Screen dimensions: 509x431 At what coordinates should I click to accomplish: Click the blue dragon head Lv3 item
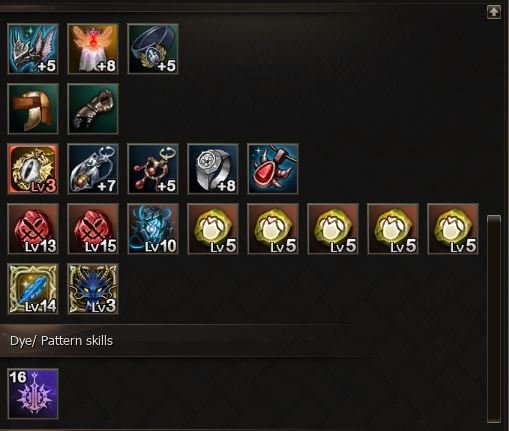tap(93, 289)
